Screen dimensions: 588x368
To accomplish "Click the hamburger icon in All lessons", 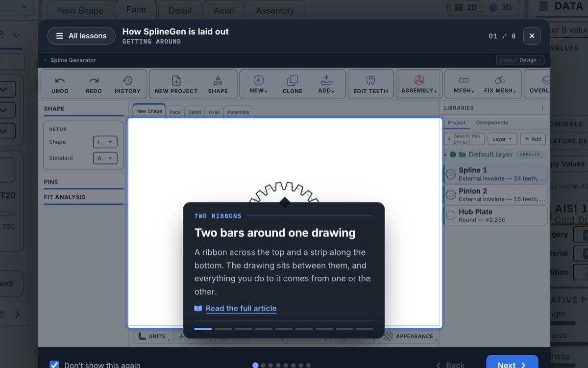I will [x=60, y=36].
